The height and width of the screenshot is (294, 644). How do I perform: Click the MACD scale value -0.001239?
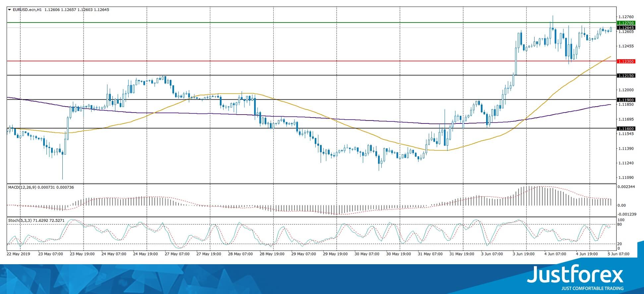[x=627, y=214]
